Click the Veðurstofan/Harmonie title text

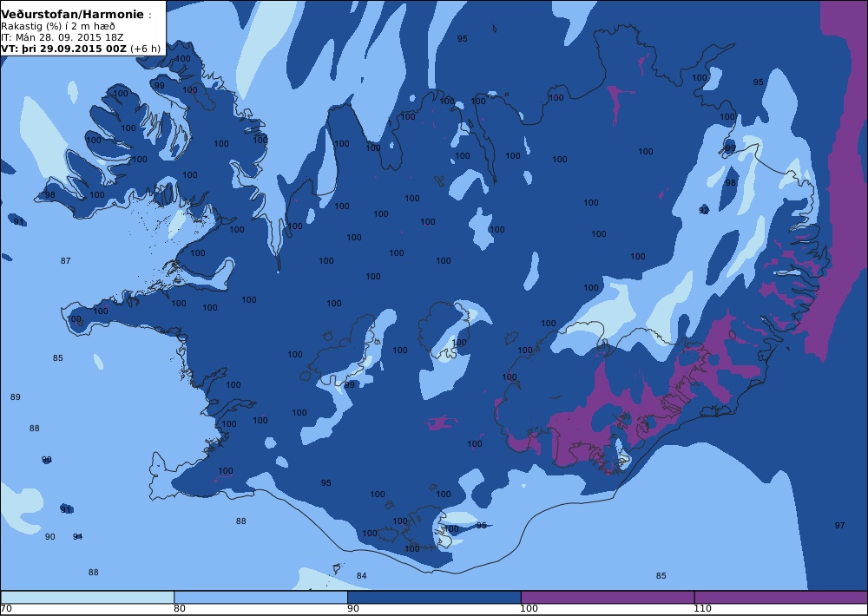point(73,15)
